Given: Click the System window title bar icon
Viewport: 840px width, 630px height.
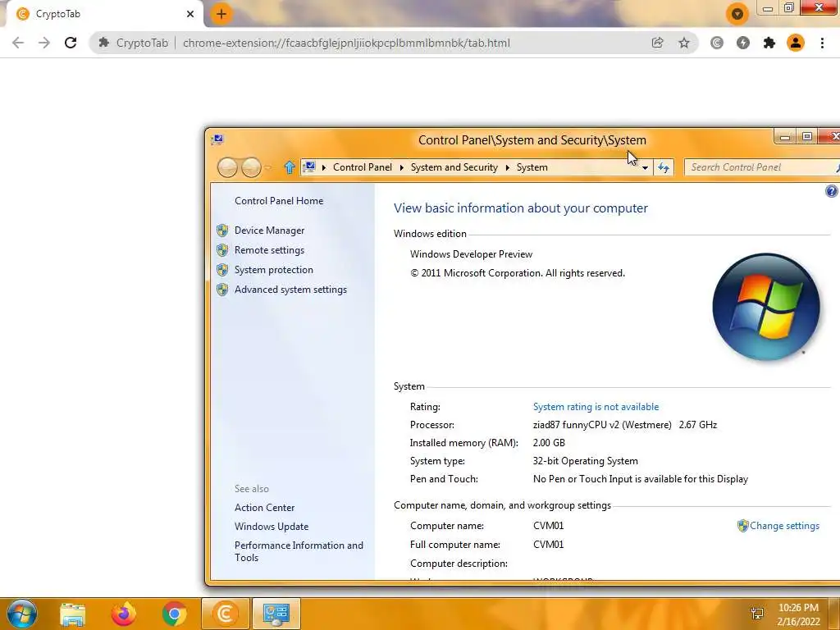Looking at the screenshot, I should (x=217, y=139).
